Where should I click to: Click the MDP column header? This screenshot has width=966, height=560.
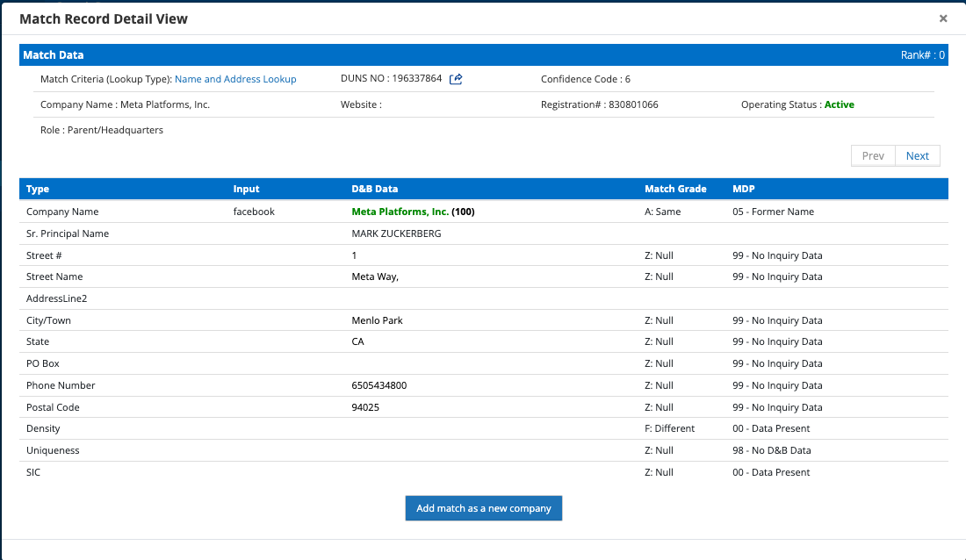coord(744,189)
